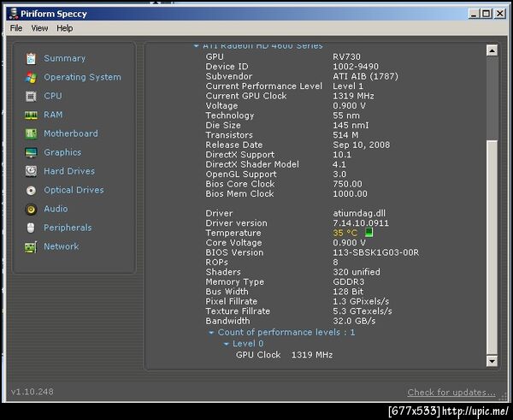Image resolution: width=513 pixels, height=420 pixels.
Task: Click the Texture Fillrate value 5.3 GTexels/s
Action: click(363, 311)
